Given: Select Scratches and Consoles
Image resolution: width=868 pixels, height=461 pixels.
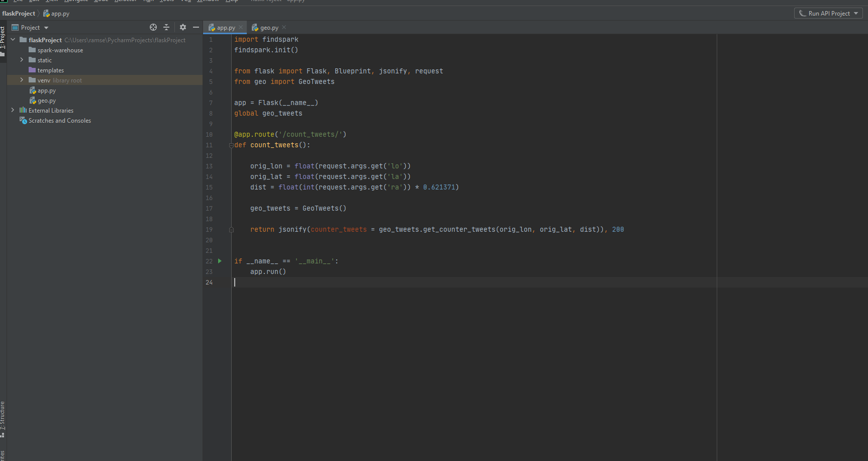Looking at the screenshot, I should point(105,120).
